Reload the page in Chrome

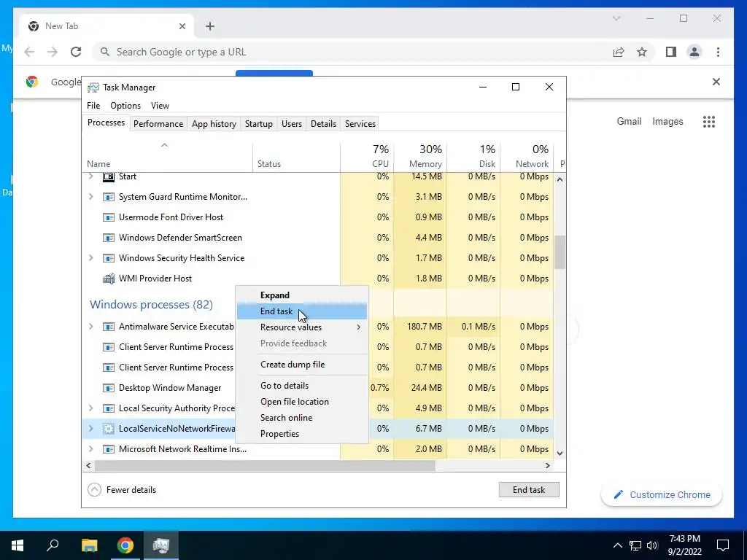tap(76, 52)
